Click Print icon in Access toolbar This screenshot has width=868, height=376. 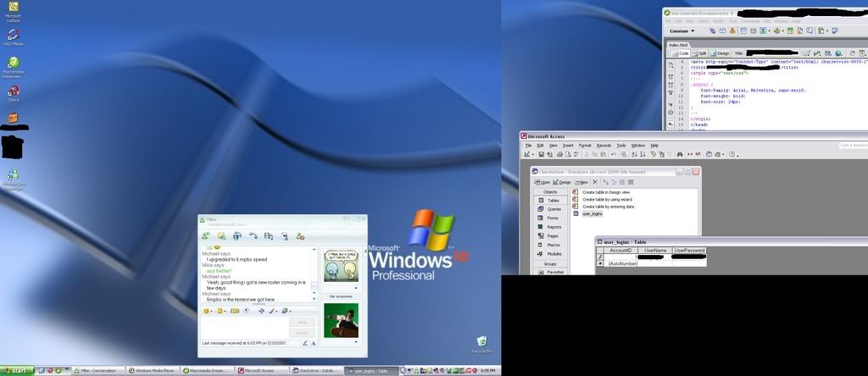[x=559, y=154]
